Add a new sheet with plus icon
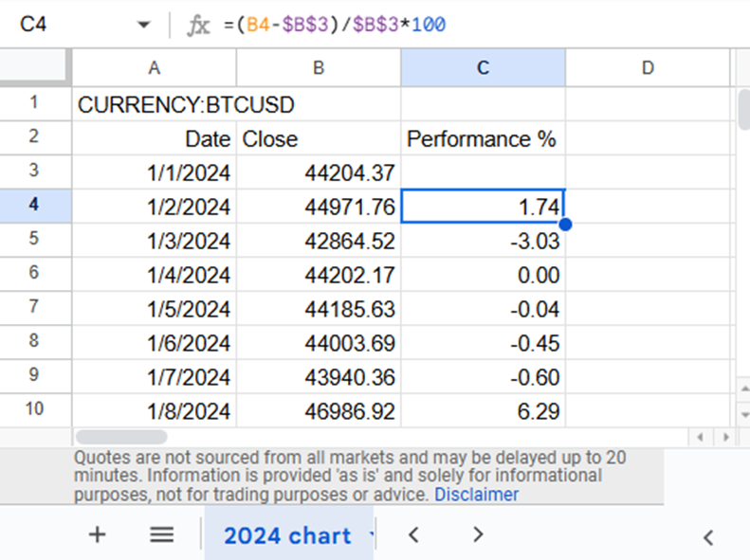Image resolution: width=750 pixels, height=560 pixels. (x=97, y=534)
